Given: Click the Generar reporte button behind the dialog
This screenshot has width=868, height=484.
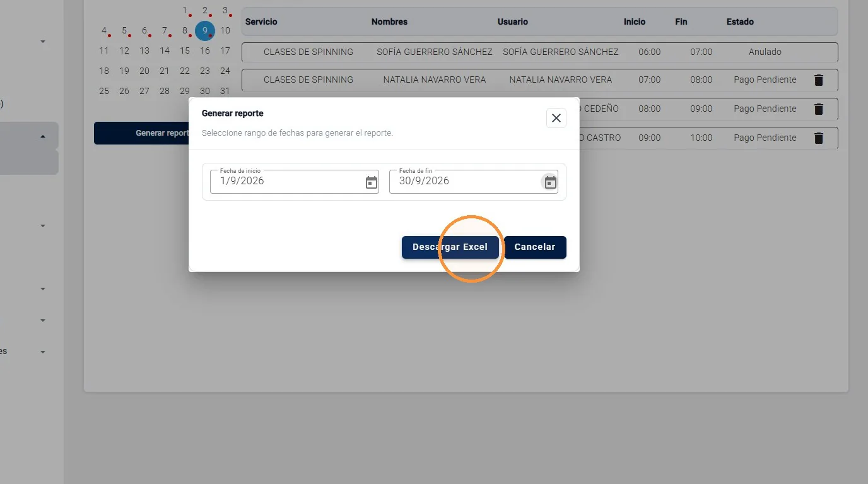Looking at the screenshot, I should click(x=141, y=133).
